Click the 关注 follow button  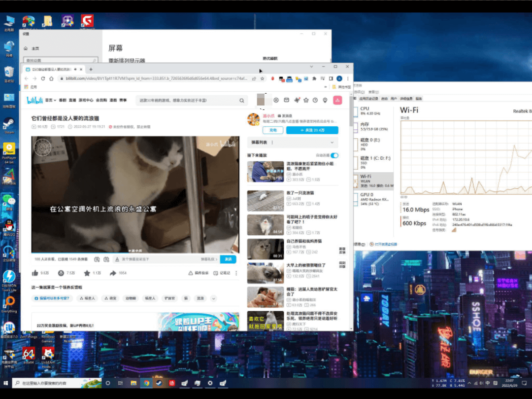click(312, 130)
